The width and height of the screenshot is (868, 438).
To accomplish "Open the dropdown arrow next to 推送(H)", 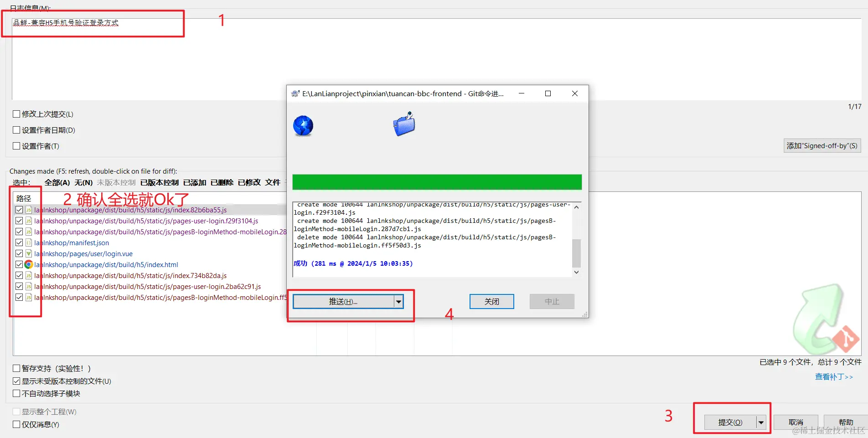I will (398, 302).
